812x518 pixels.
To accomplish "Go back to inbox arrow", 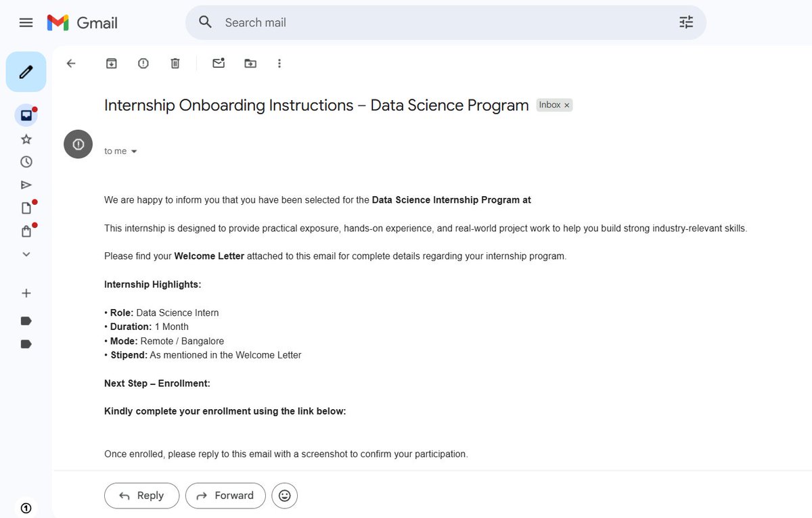I will point(71,63).
